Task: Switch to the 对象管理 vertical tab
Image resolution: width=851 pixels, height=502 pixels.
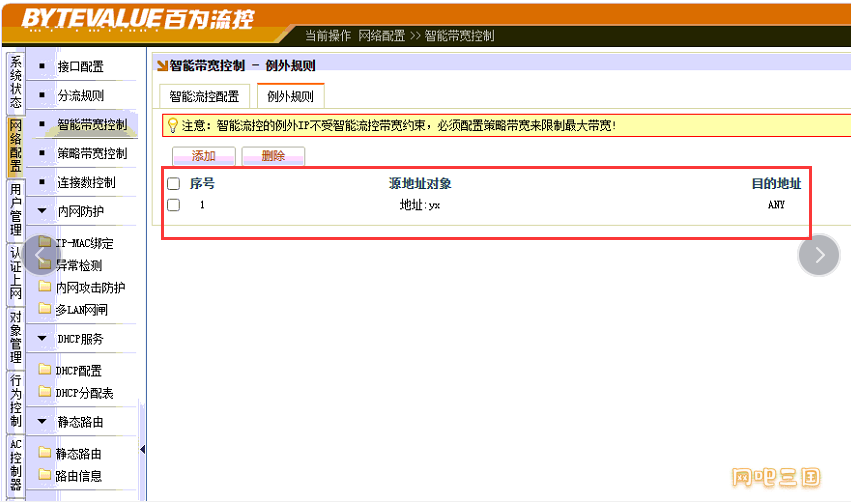Action: 16,337
